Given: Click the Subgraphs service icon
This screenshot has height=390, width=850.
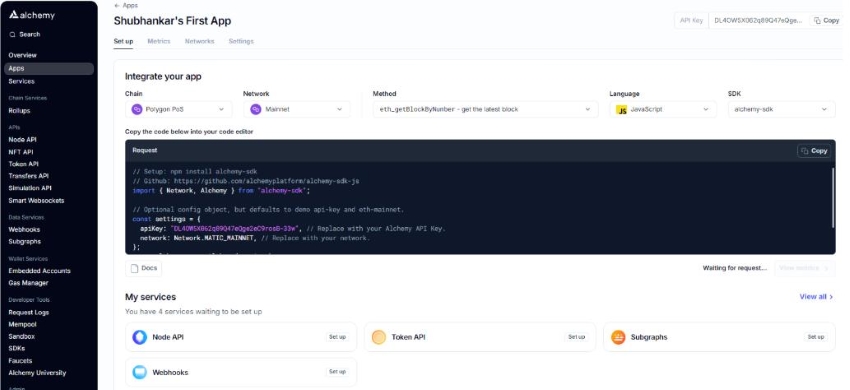Looking at the screenshot, I should 618,337.
